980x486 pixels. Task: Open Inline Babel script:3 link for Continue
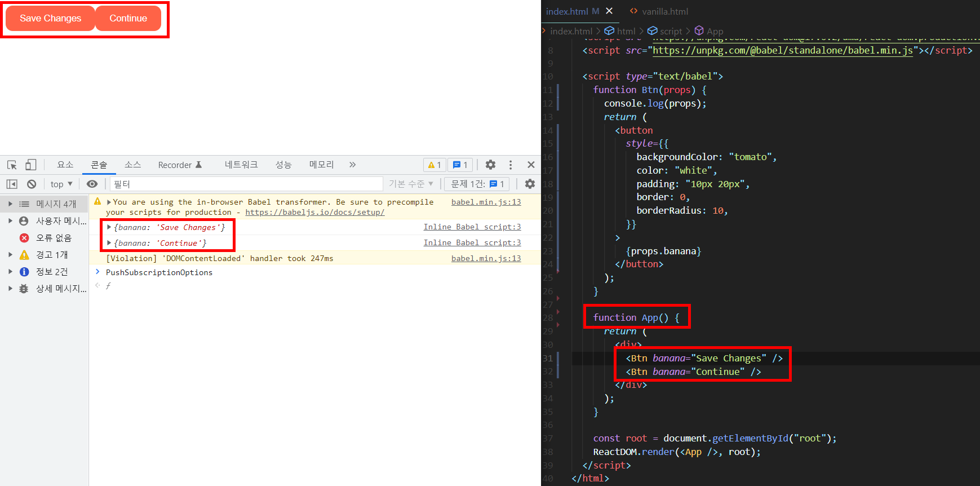pyautogui.click(x=472, y=242)
